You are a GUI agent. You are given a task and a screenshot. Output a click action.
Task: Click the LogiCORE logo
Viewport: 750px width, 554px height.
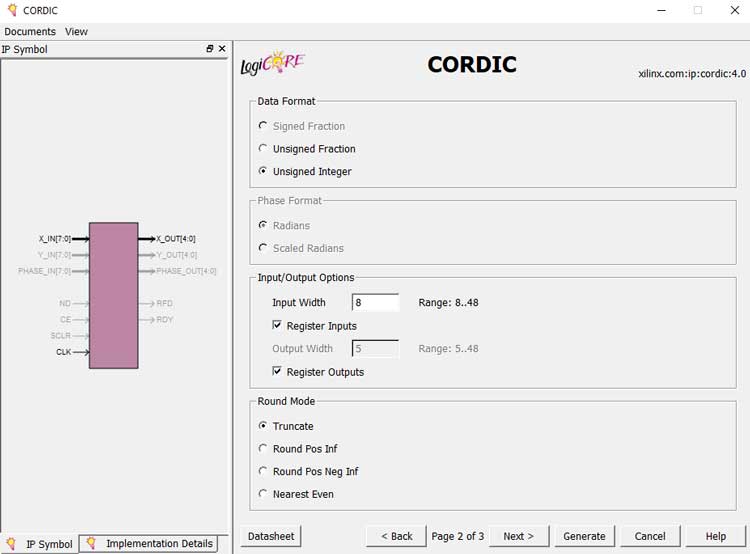[x=272, y=63]
